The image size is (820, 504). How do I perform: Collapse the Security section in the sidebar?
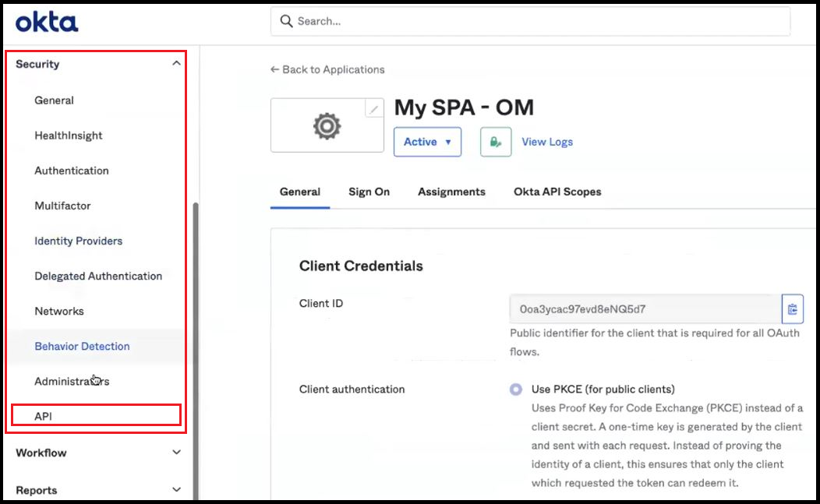point(175,64)
